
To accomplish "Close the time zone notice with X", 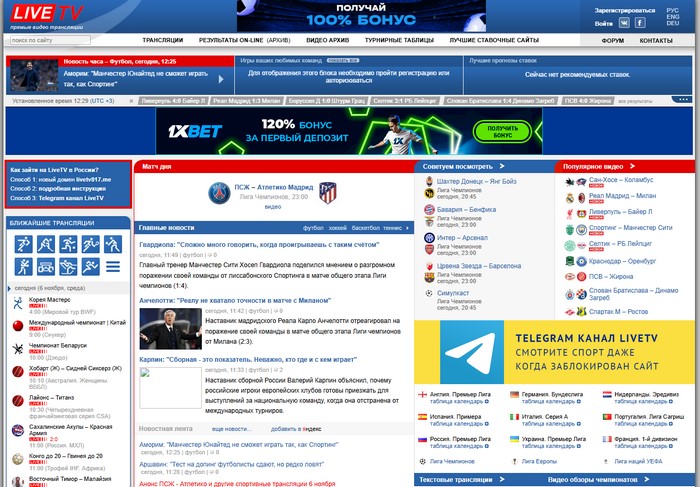I will (x=131, y=101).
